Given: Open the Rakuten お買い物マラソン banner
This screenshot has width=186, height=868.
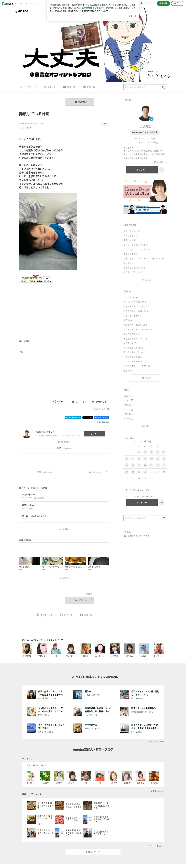Looking at the screenshot, I should (x=36, y=278).
